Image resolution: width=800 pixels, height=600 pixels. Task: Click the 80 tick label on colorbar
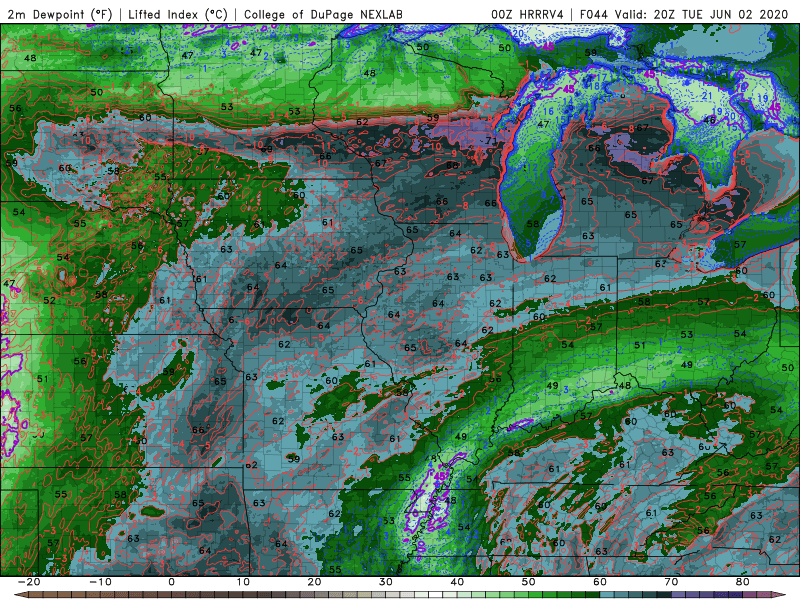[x=743, y=582]
